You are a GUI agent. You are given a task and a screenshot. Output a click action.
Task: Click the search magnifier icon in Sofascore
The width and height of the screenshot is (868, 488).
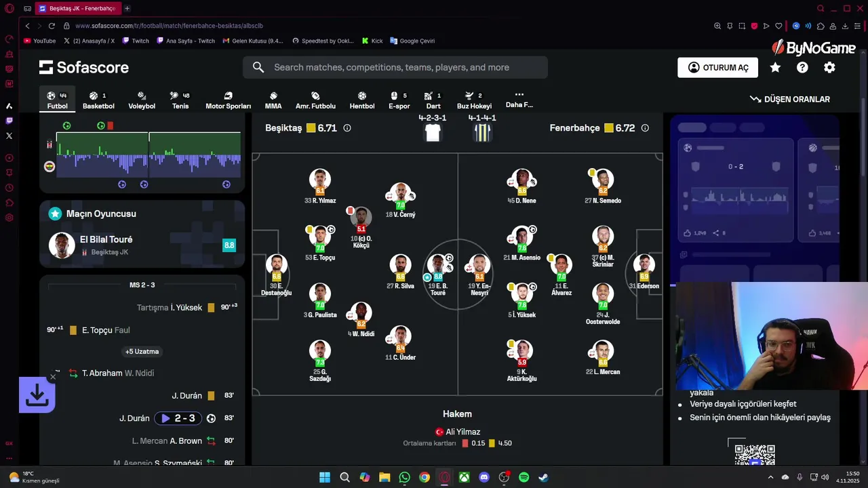coord(258,67)
